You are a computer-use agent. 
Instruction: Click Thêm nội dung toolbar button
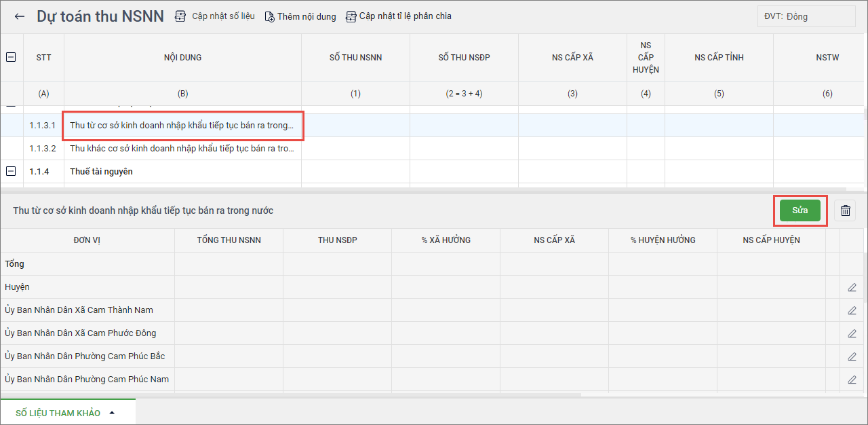click(300, 16)
